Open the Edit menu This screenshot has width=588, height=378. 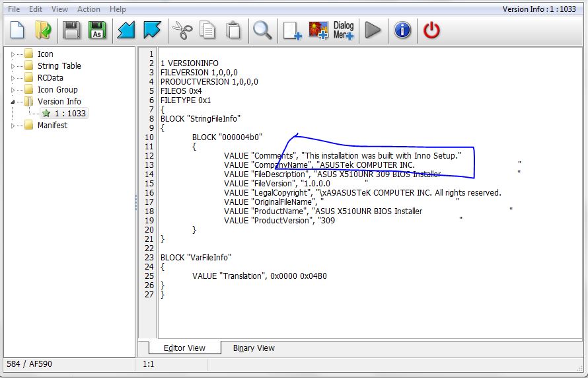(36, 9)
